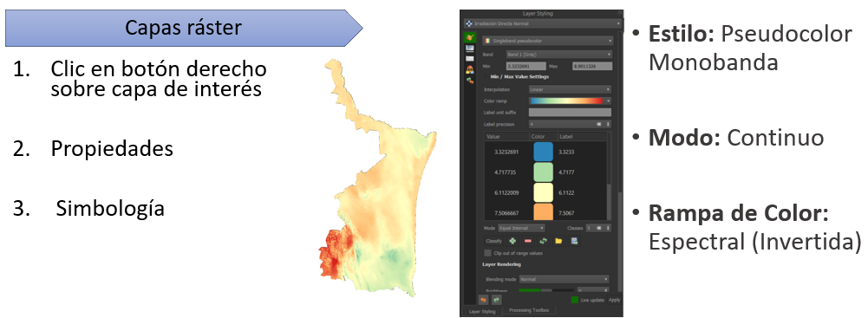868x318 pixels.
Task: Open the Interpolation Linear dropdown
Action: (570, 89)
